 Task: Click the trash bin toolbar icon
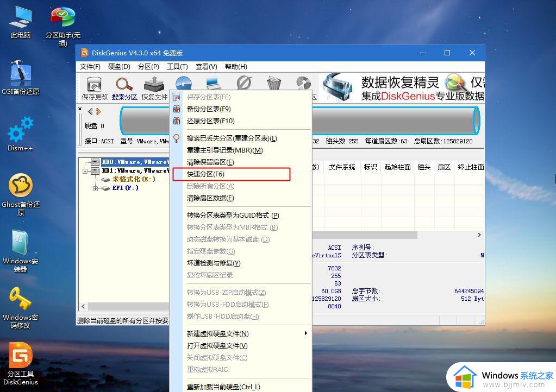(x=274, y=83)
